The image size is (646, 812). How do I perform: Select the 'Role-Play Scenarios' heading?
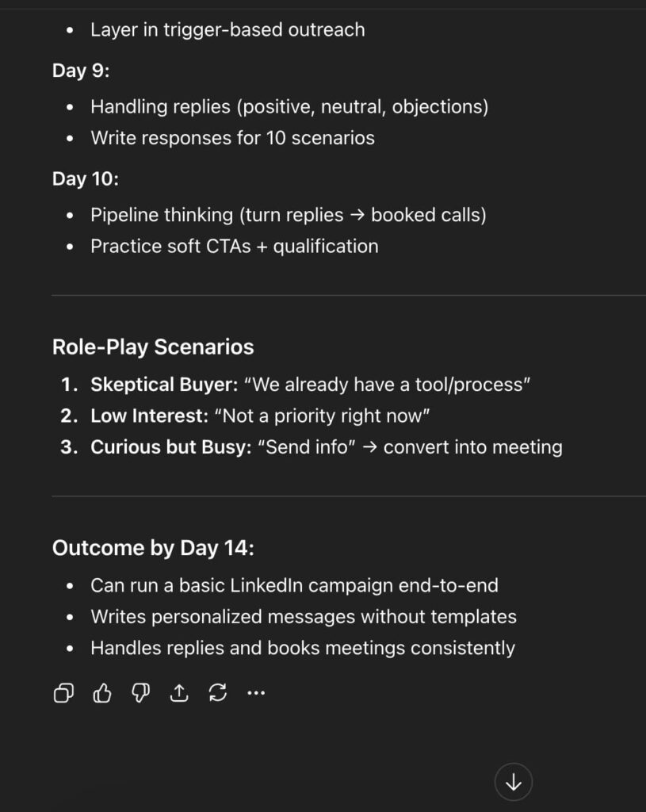click(152, 347)
